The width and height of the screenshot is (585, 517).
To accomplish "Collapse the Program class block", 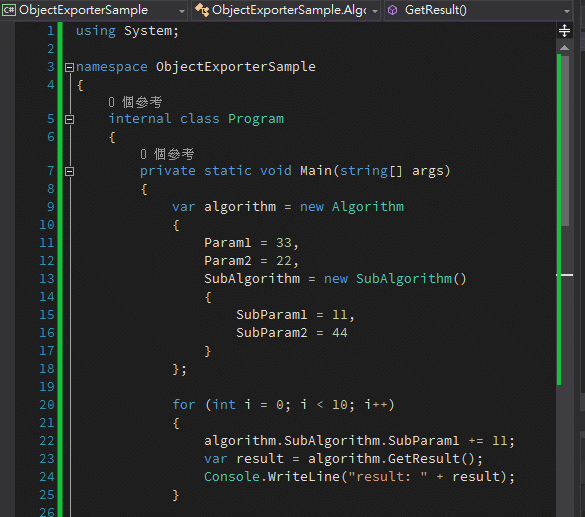I will (x=69, y=119).
